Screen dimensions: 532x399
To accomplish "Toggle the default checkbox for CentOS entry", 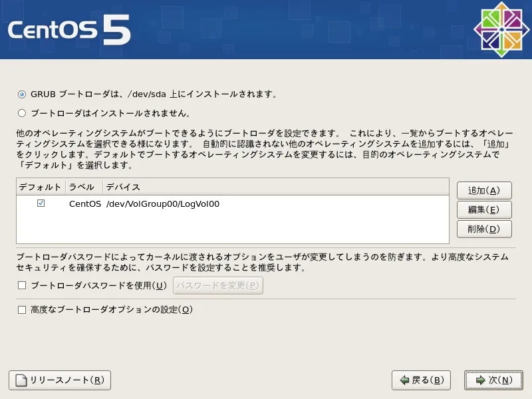I will click(41, 203).
